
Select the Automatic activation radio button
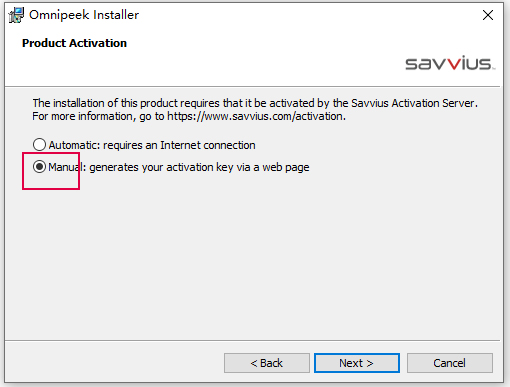[x=39, y=145]
